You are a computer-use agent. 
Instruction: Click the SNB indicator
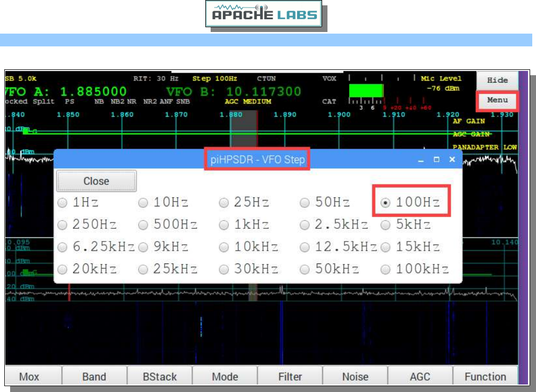point(183,101)
